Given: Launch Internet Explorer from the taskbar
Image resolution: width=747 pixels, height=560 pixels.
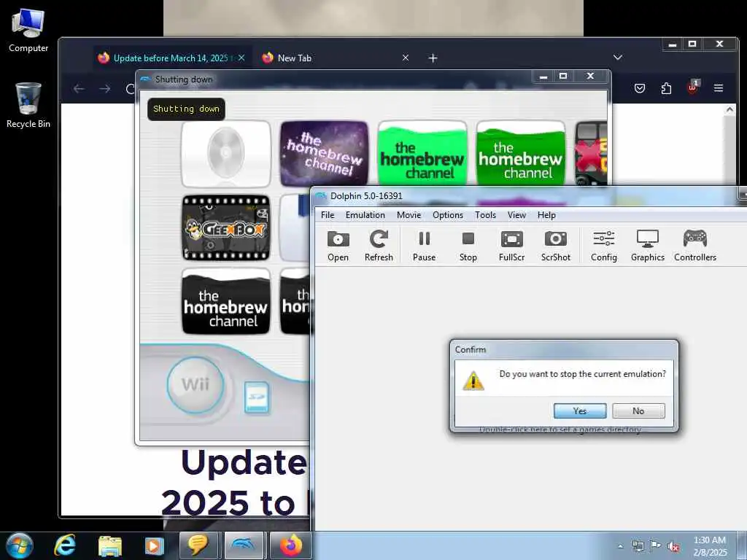Looking at the screenshot, I should click(x=65, y=545).
